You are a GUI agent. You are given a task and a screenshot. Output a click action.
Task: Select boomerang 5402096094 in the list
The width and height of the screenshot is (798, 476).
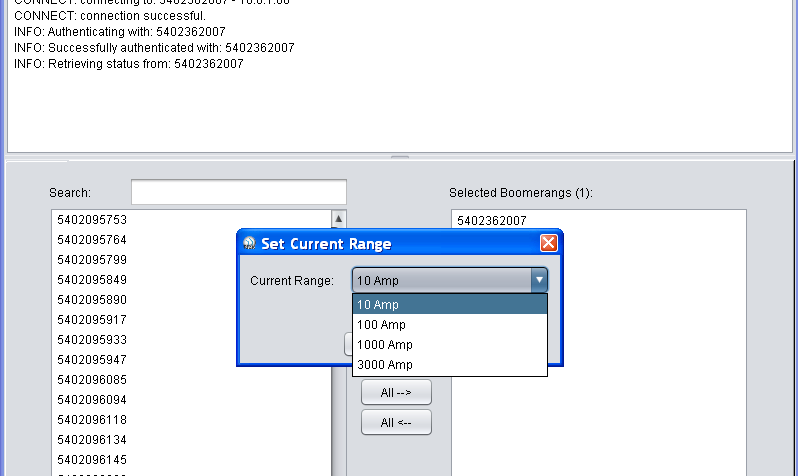coord(191,400)
